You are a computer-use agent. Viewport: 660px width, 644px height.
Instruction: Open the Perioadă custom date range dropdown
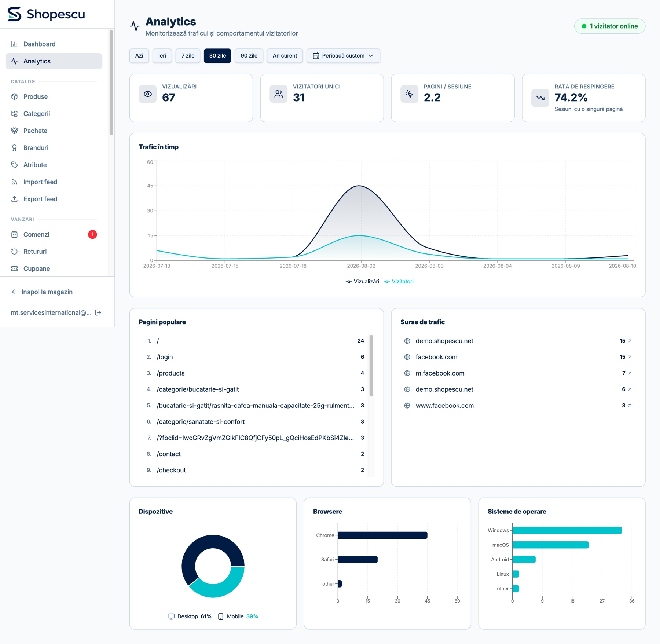[x=343, y=56]
